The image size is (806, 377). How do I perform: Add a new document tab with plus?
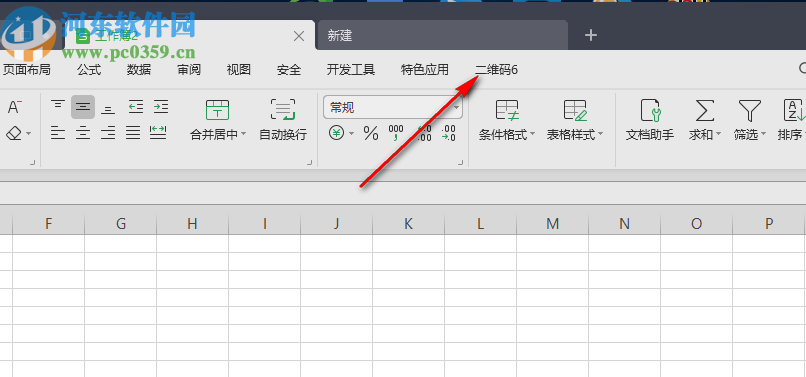coord(591,35)
